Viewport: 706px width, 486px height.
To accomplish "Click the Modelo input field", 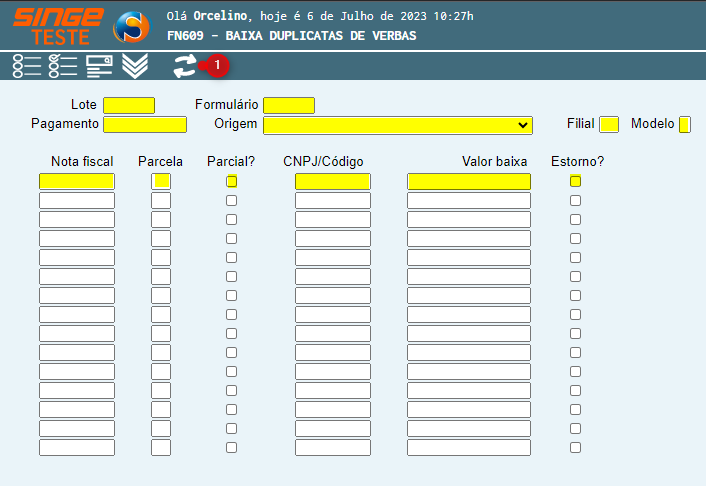I will pyautogui.click(x=684, y=124).
